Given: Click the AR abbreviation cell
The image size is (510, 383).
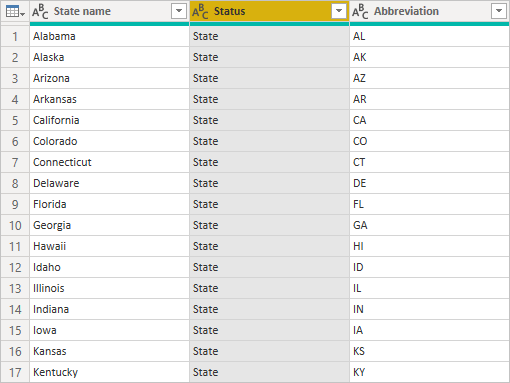Looking at the screenshot, I should pyautogui.click(x=429, y=99).
